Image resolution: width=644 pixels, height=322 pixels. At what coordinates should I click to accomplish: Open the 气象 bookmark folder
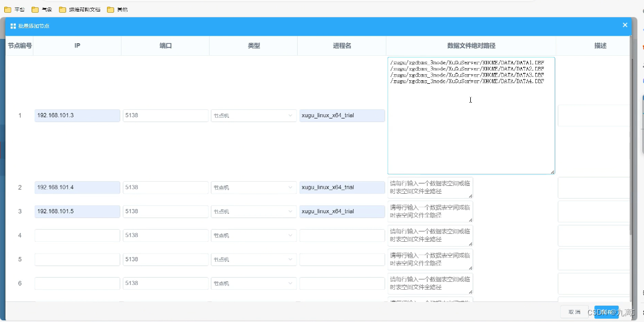[x=42, y=10]
